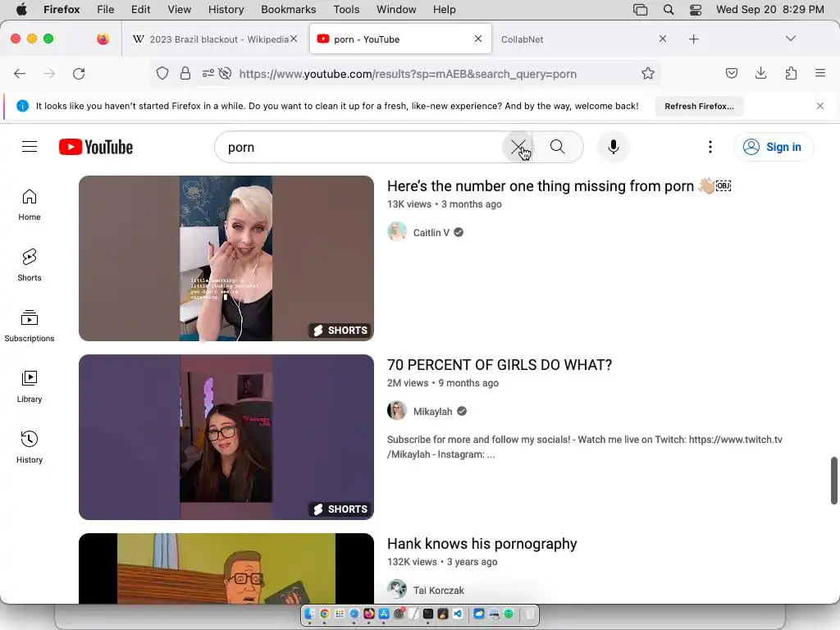Open the File menu

[106, 10]
